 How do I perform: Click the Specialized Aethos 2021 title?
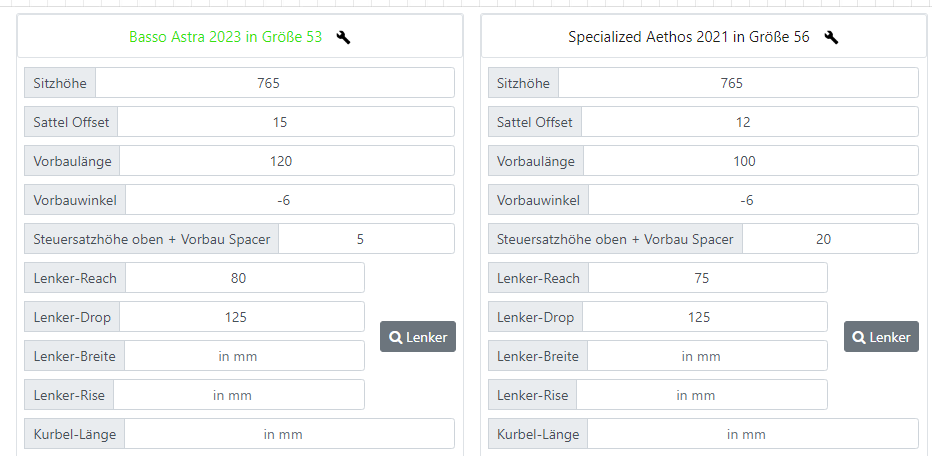tap(690, 38)
